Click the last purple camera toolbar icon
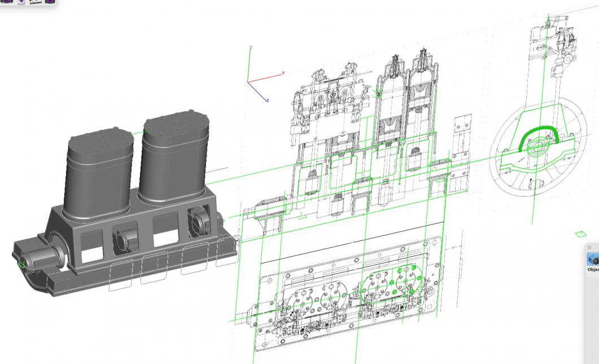The height and width of the screenshot is (364, 599). (50, 2)
